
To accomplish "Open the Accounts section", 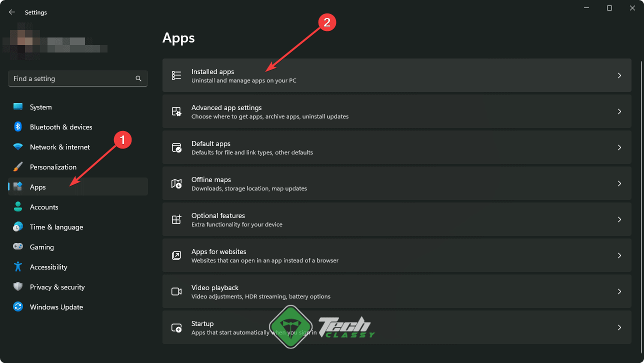I will point(45,206).
